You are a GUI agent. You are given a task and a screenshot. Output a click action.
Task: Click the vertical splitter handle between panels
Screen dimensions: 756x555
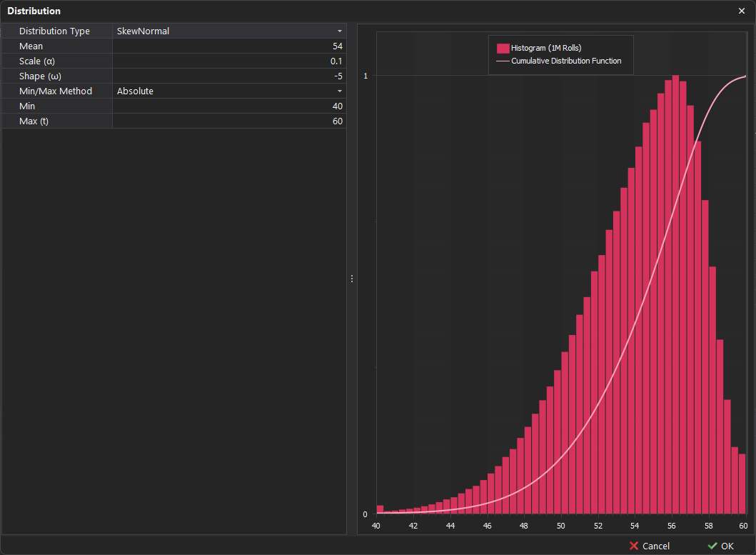[x=352, y=279]
